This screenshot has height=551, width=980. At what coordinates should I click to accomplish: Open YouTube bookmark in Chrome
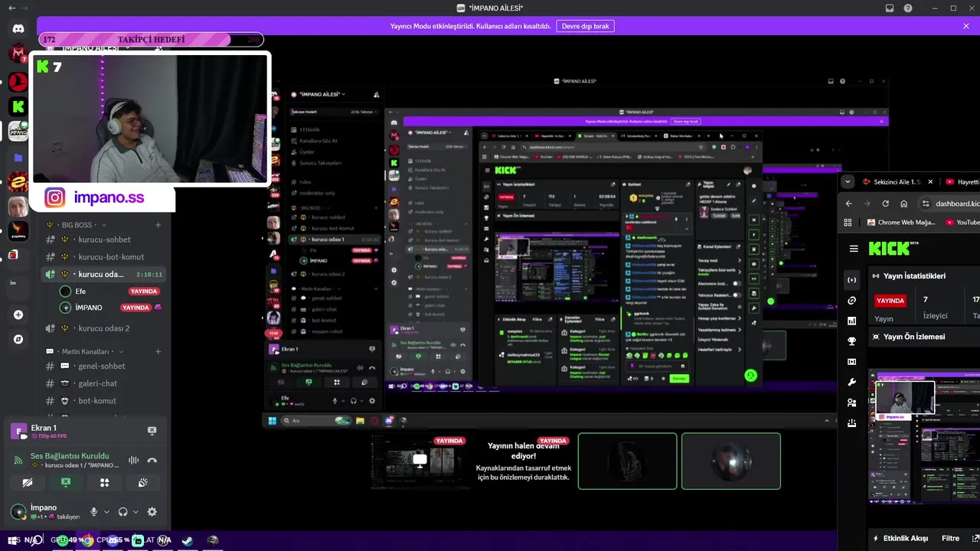(963, 222)
